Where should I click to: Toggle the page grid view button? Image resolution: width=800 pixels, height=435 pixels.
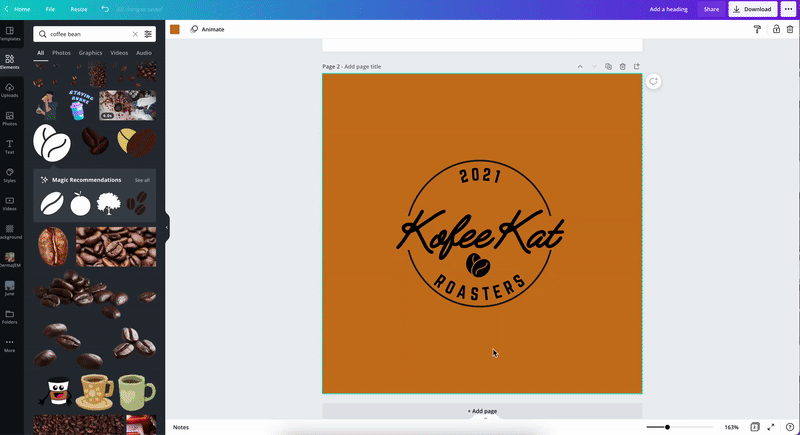[x=754, y=427]
